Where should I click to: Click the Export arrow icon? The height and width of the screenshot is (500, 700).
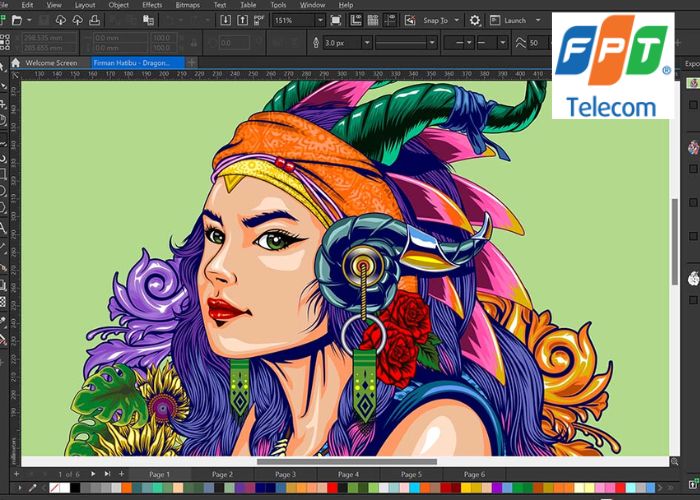244,20
